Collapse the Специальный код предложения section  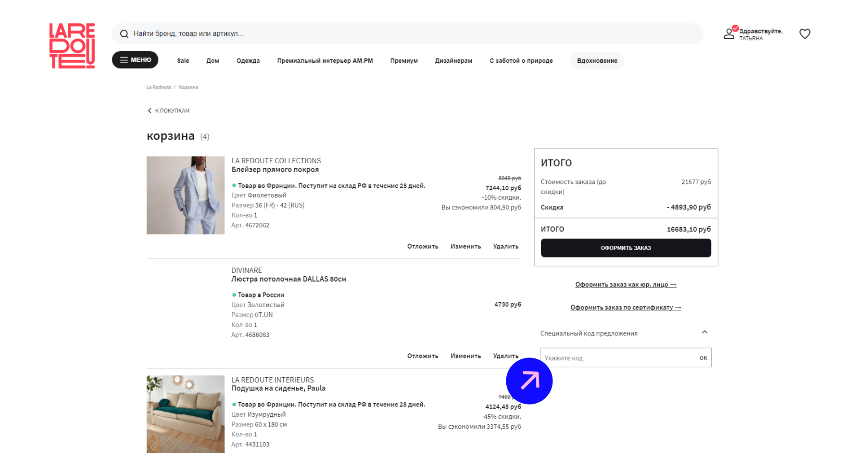click(705, 332)
